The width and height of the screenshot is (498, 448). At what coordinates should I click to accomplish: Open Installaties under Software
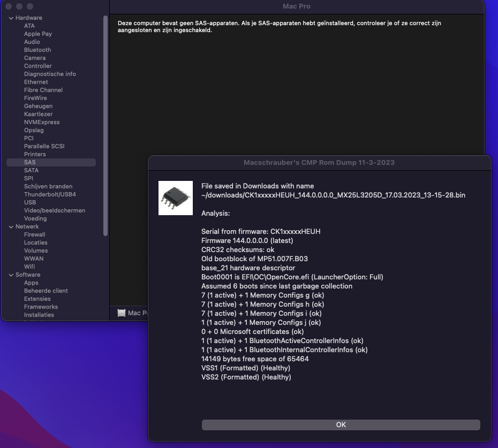tap(39, 315)
